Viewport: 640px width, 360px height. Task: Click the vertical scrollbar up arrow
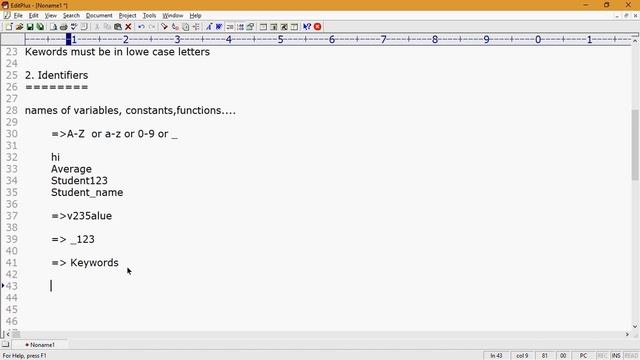[x=635, y=40]
